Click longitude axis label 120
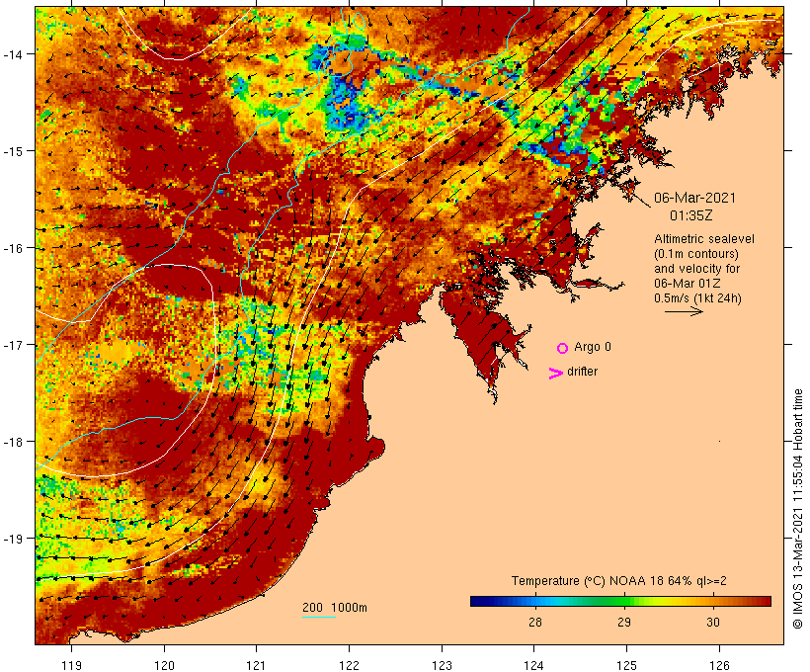 coord(164,665)
